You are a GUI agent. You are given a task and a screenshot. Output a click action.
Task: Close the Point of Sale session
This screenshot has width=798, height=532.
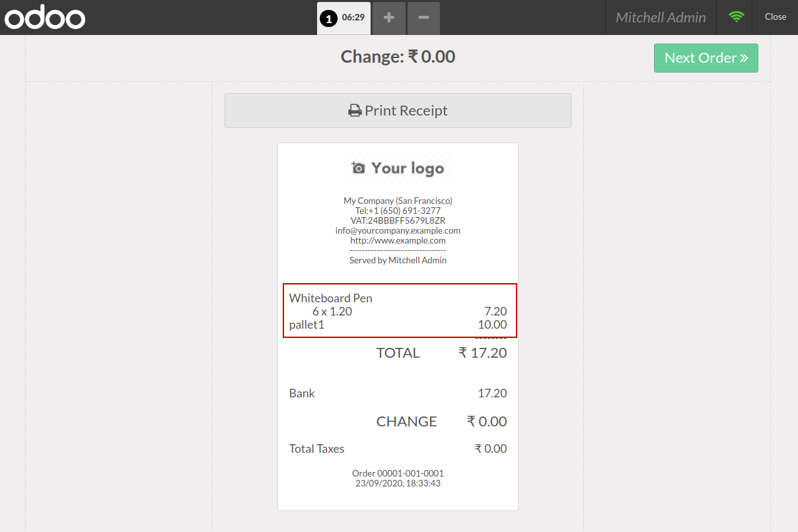pos(775,17)
